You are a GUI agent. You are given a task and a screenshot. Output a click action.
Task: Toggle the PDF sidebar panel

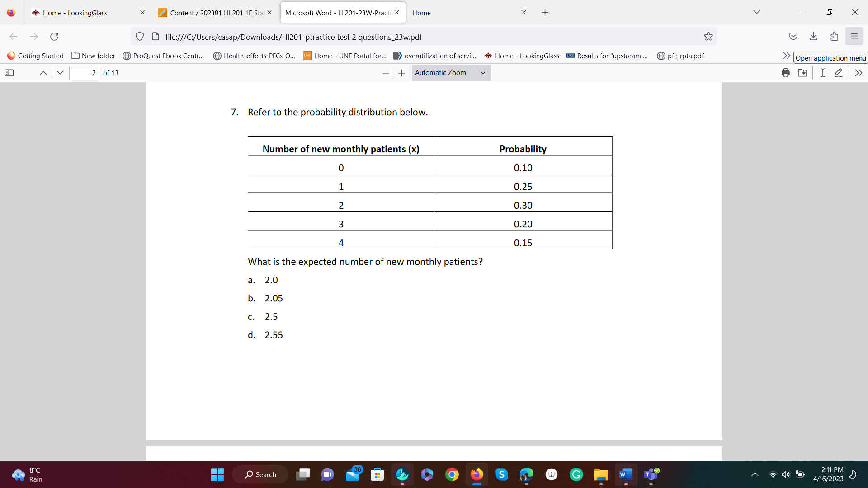[x=9, y=73]
